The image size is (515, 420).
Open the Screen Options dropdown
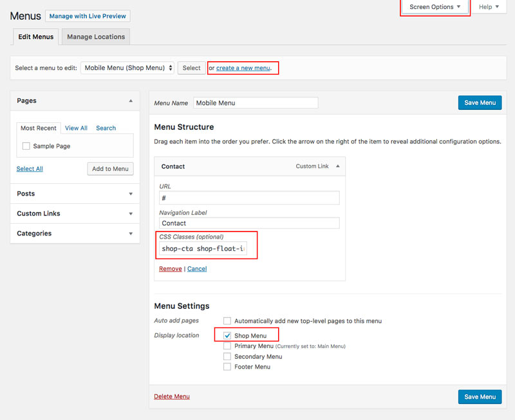coord(435,7)
